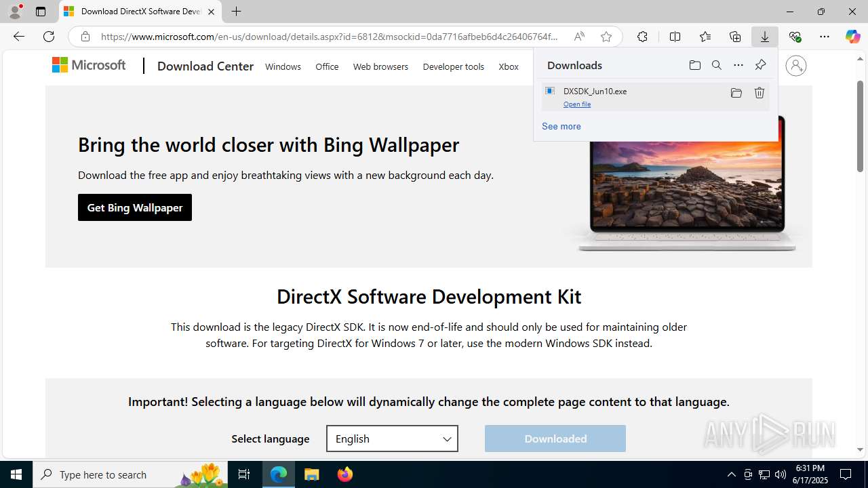
Task: Open network status tray icon
Action: point(764,474)
